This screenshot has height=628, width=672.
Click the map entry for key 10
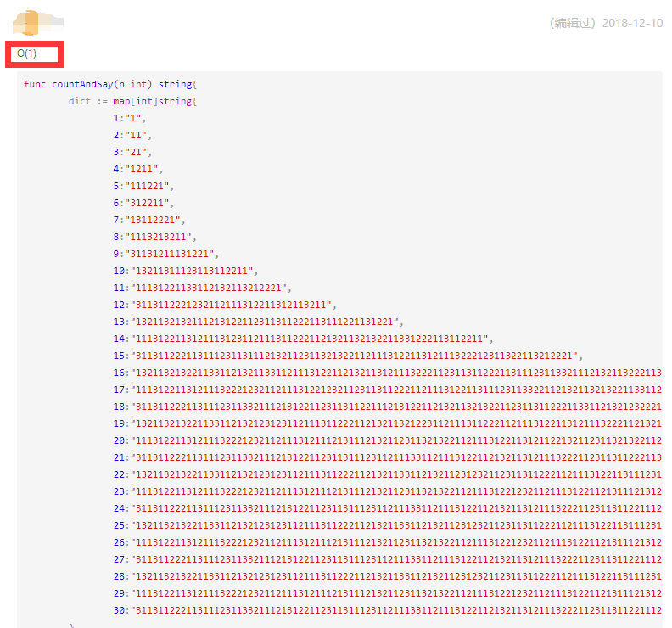pos(186,271)
